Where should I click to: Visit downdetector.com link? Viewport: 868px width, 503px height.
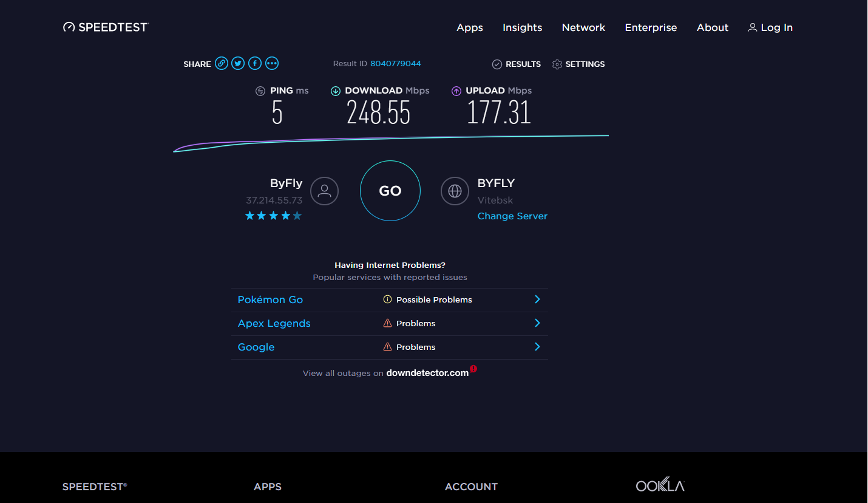tap(427, 373)
